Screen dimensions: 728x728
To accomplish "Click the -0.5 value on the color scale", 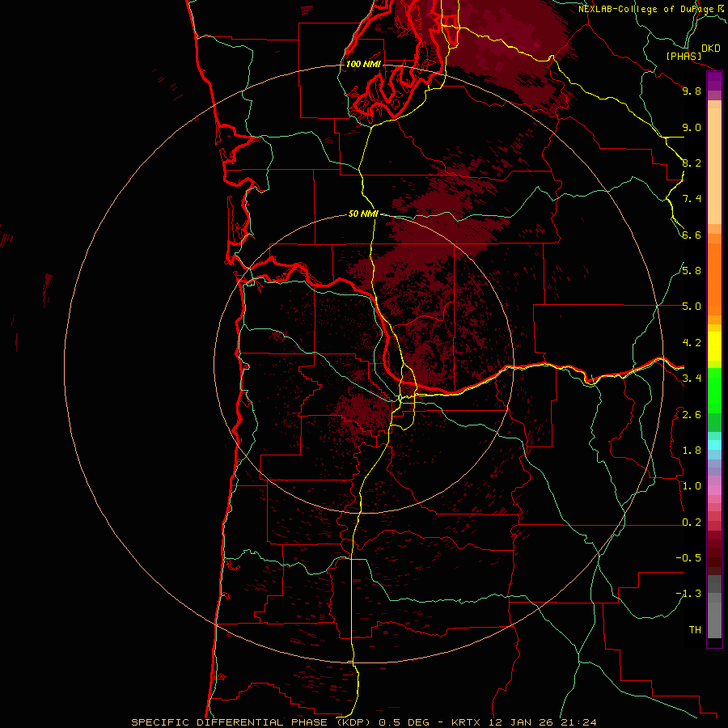I will [688, 557].
